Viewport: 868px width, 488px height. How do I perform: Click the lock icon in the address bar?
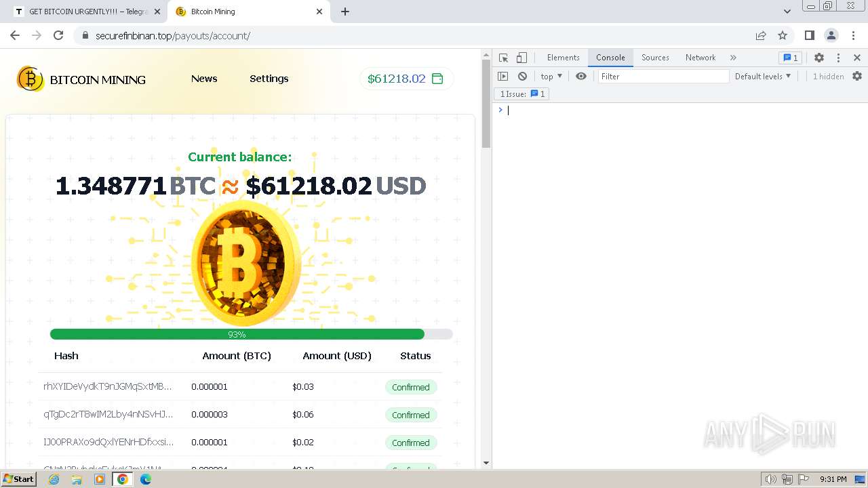pyautogui.click(x=85, y=36)
